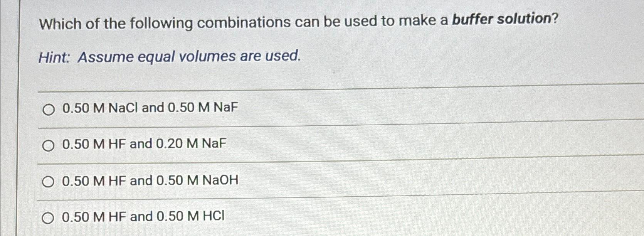The width and height of the screenshot is (644, 236).
Task: Click the italic hint text
Action: click(x=170, y=57)
